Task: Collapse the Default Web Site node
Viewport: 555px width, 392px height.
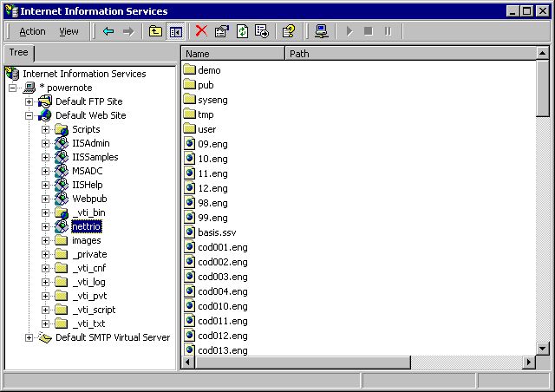Action: click(x=29, y=115)
